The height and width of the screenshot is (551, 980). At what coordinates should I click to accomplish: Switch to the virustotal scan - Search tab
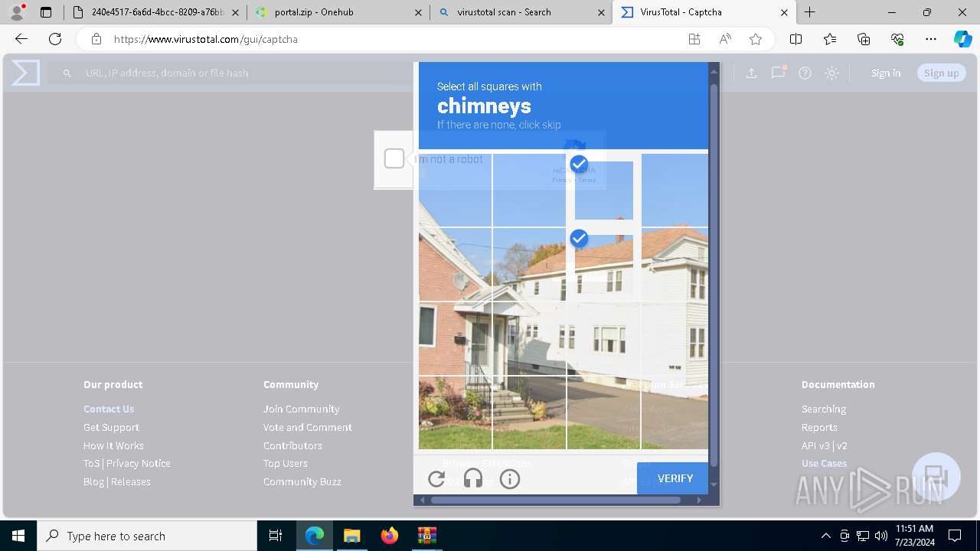coord(521,12)
